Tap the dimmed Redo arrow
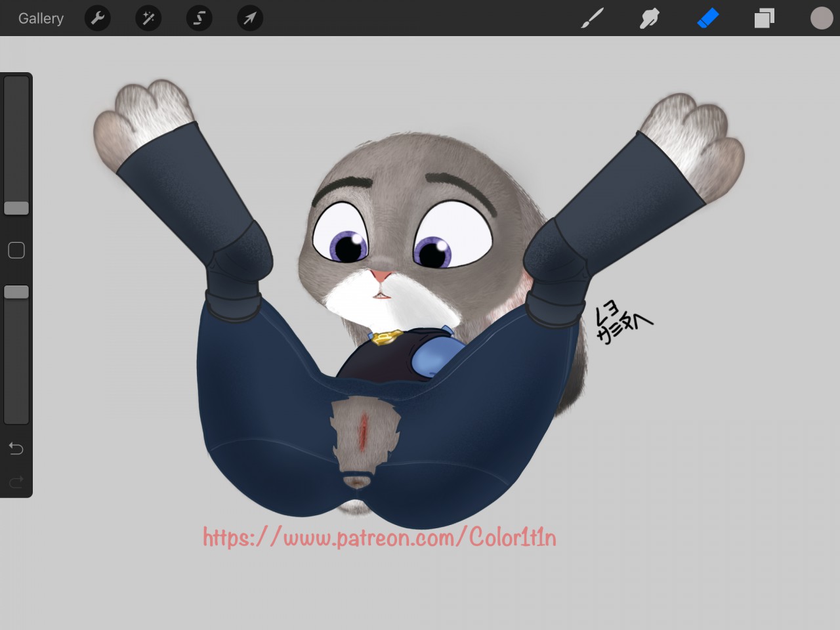This screenshot has width=840, height=630. click(16, 482)
